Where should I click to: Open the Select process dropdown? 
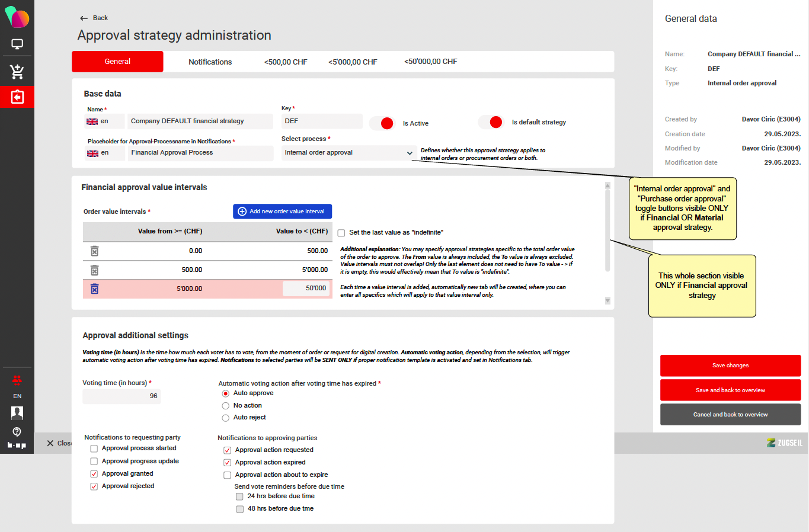348,153
